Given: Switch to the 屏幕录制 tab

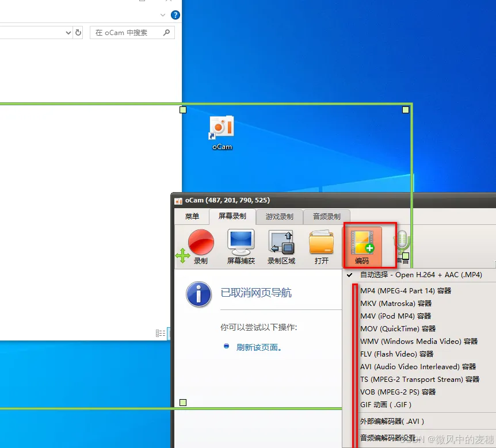Looking at the screenshot, I should pyautogui.click(x=232, y=216).
